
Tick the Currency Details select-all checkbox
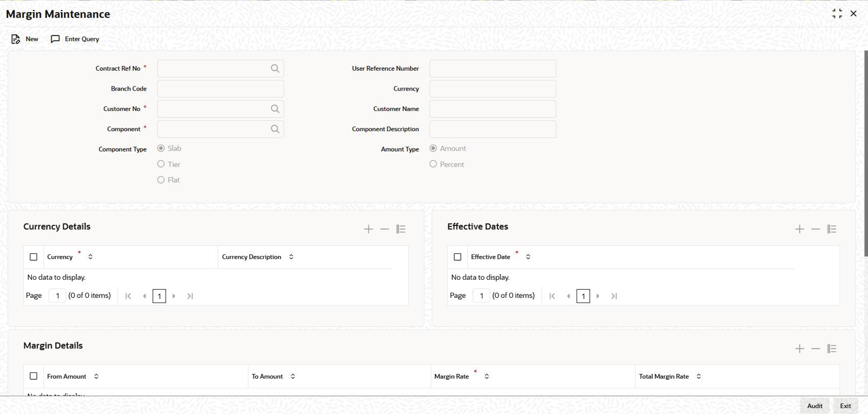click(x=34, y=257)
